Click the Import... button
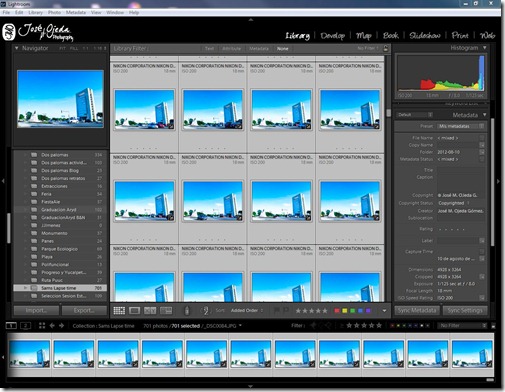The image size is (505, 392). pyautogui.click(x=36, y=310)
